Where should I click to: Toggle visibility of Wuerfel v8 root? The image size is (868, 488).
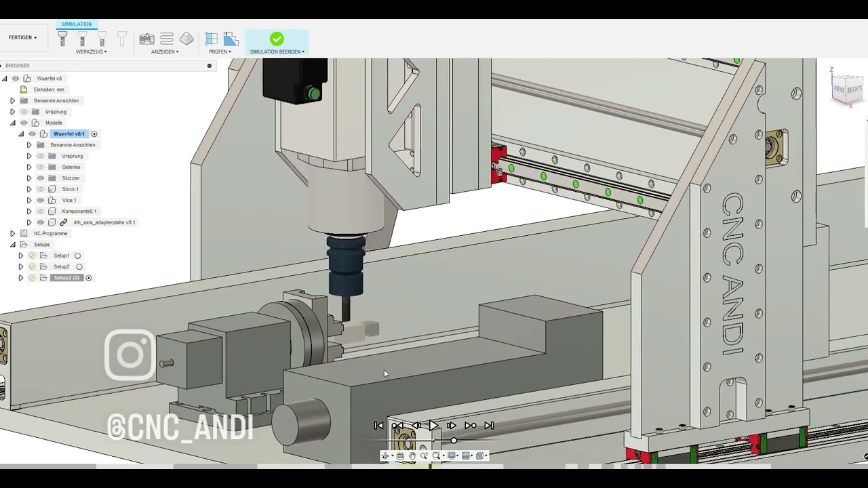pos(16,79)
